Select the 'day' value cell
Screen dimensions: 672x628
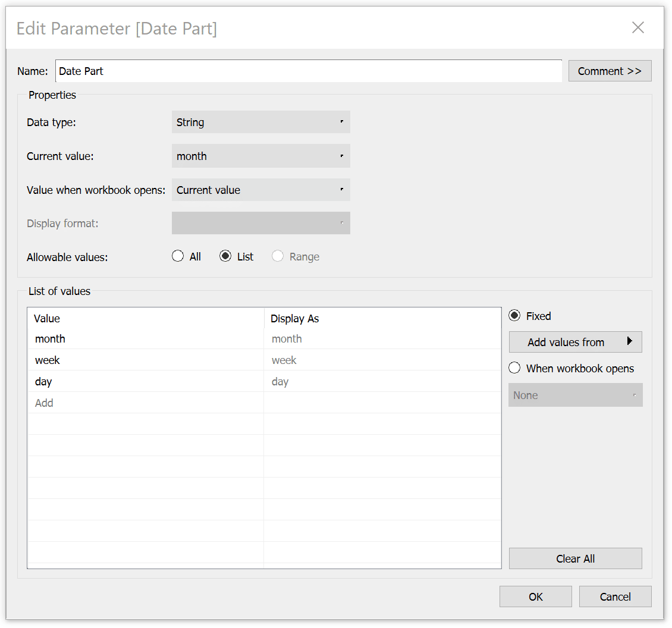coord(146,382)
